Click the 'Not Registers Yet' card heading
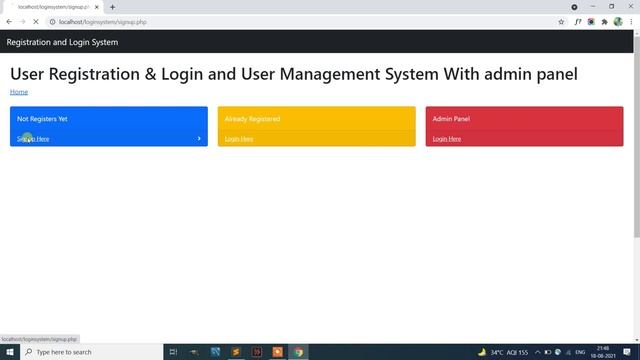Viewport: 640px width, 360px height. 42,119
